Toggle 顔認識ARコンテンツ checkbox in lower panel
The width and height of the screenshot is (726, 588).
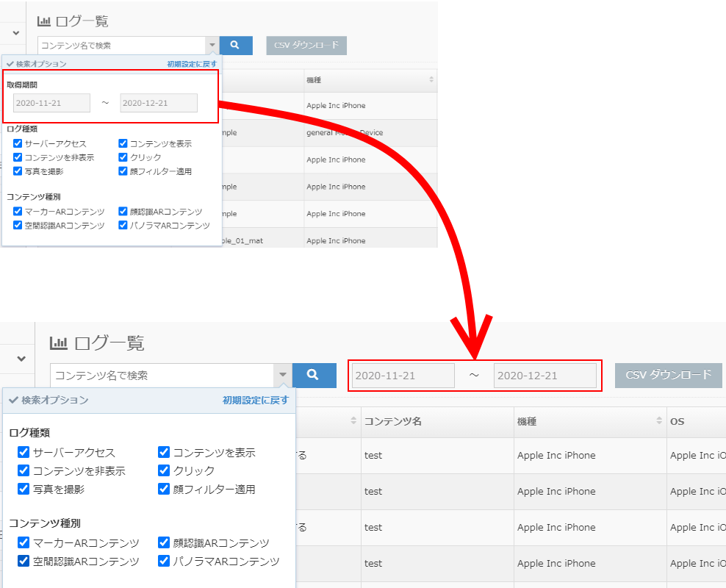coord(163,542)
